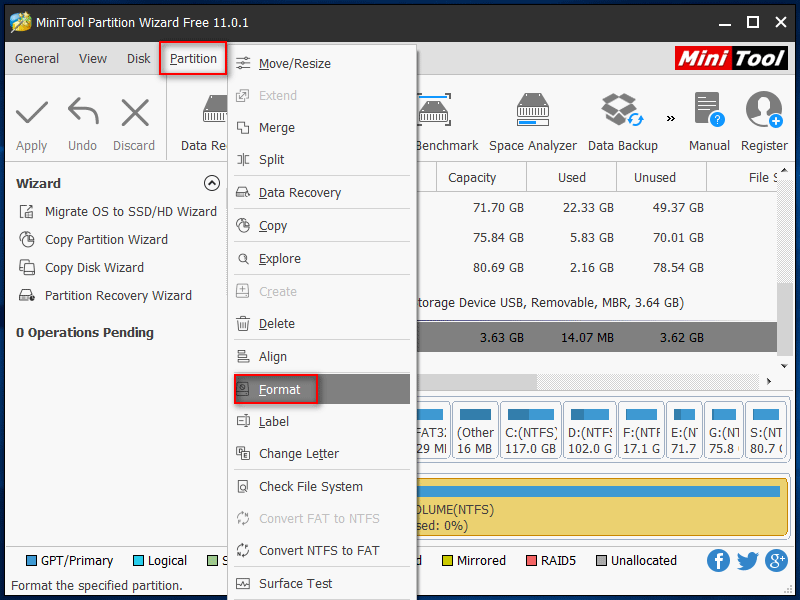Image resolution: width=800 pixels, height=600 pixels.
Task: Click the Register user icon
Action: (x=764, y=109)
